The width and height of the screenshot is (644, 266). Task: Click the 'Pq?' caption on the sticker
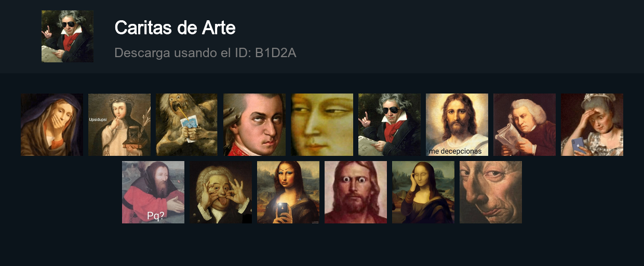pos(156,216)
